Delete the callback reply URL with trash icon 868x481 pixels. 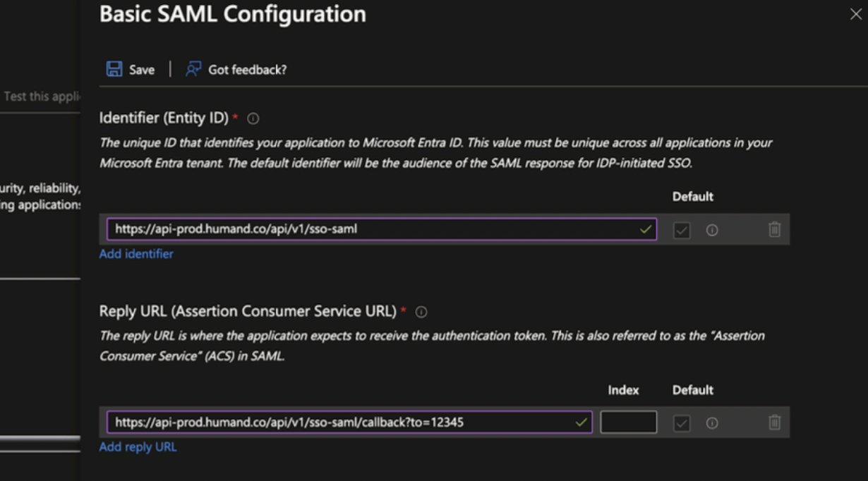pos(774,423)
